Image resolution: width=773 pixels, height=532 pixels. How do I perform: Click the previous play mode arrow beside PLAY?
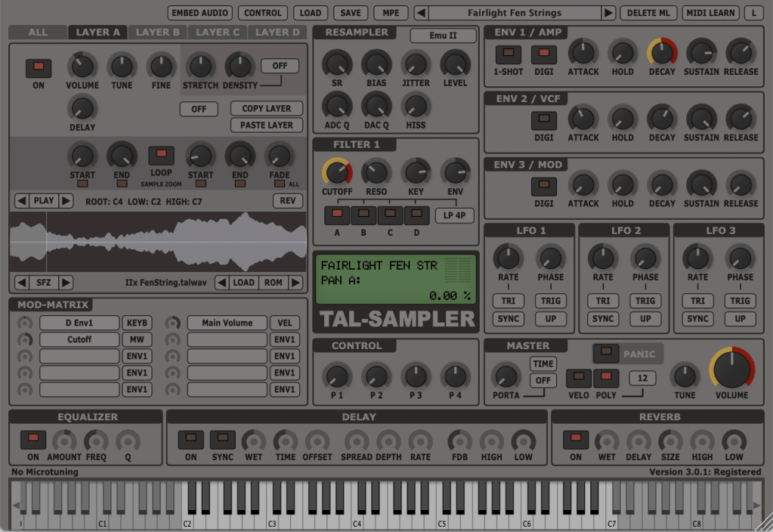click(21, 201)
